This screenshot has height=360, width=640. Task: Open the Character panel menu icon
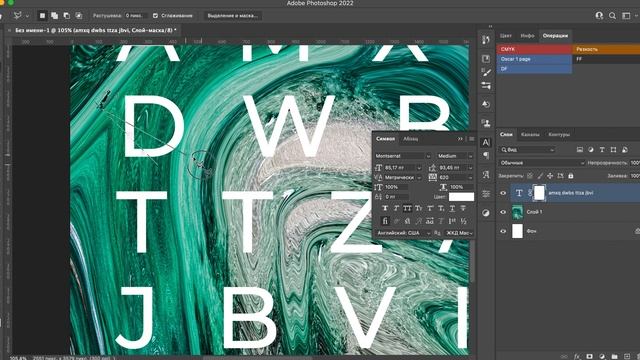pos(471,139)
